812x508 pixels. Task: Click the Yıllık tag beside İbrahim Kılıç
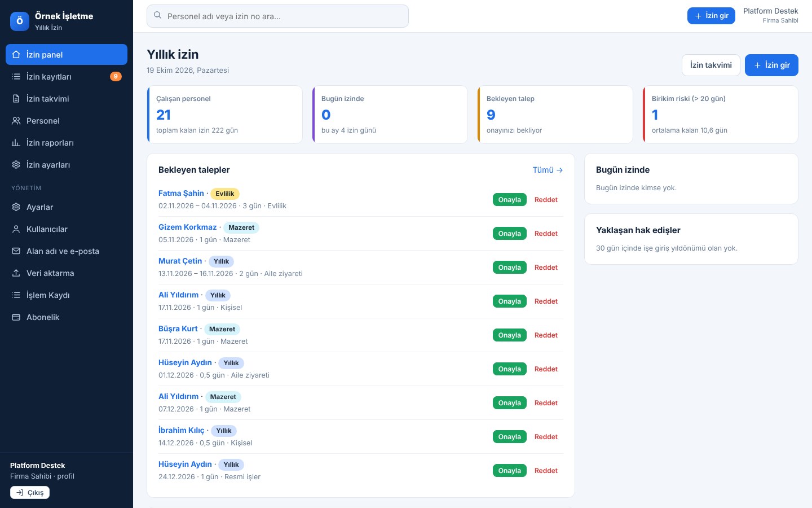coord(224,431)
